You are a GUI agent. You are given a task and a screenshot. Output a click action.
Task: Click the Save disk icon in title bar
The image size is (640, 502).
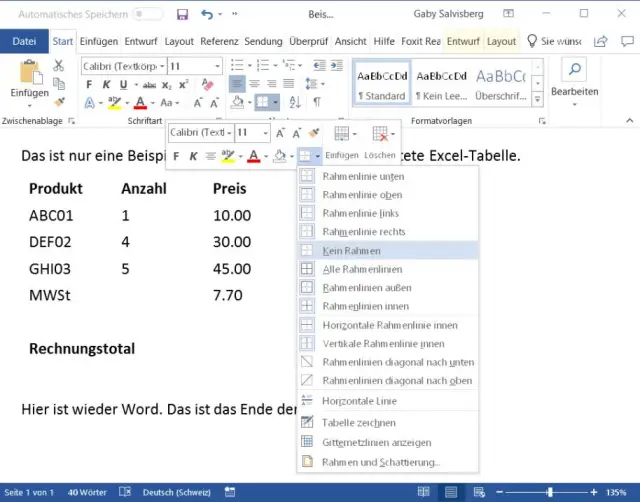point(182,14)
